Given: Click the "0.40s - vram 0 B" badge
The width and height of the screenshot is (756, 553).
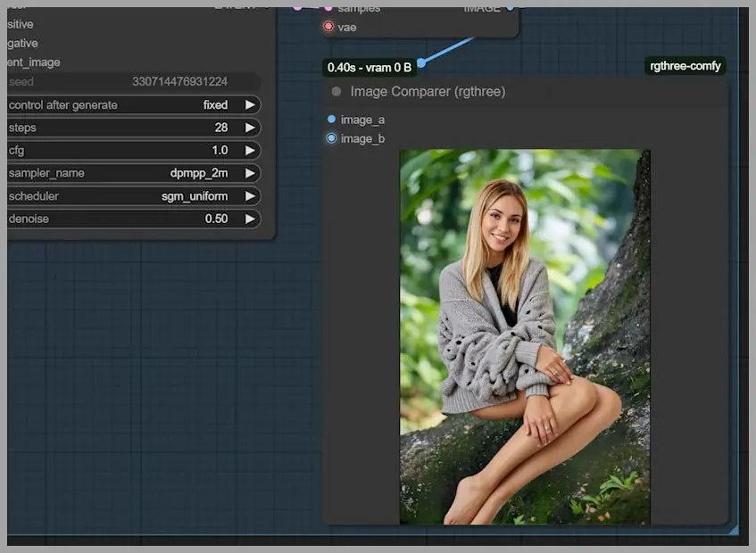Looking at the screenshot, I should tap(370, 68).
